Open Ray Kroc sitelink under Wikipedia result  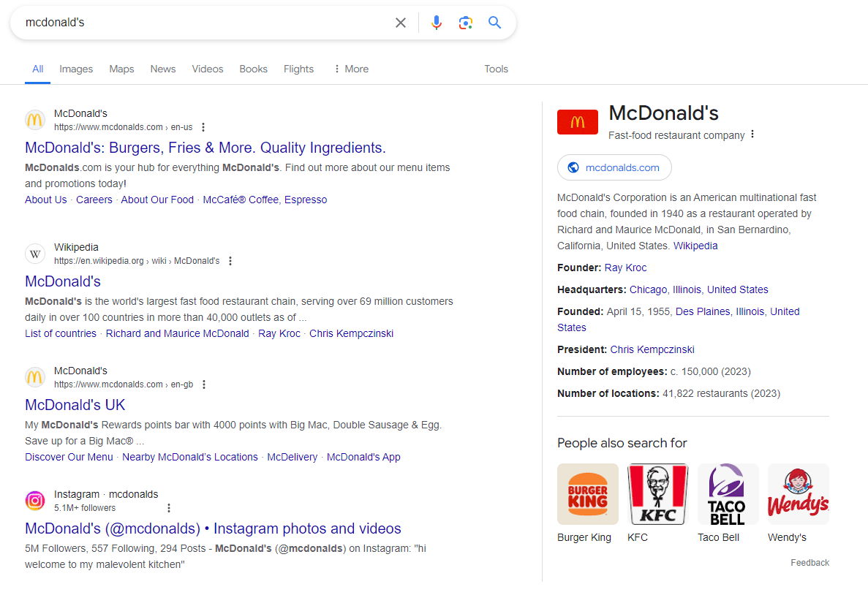279,334
